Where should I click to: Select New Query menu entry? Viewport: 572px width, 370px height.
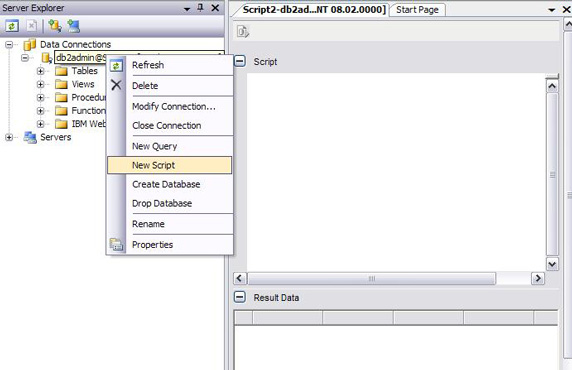170,146
